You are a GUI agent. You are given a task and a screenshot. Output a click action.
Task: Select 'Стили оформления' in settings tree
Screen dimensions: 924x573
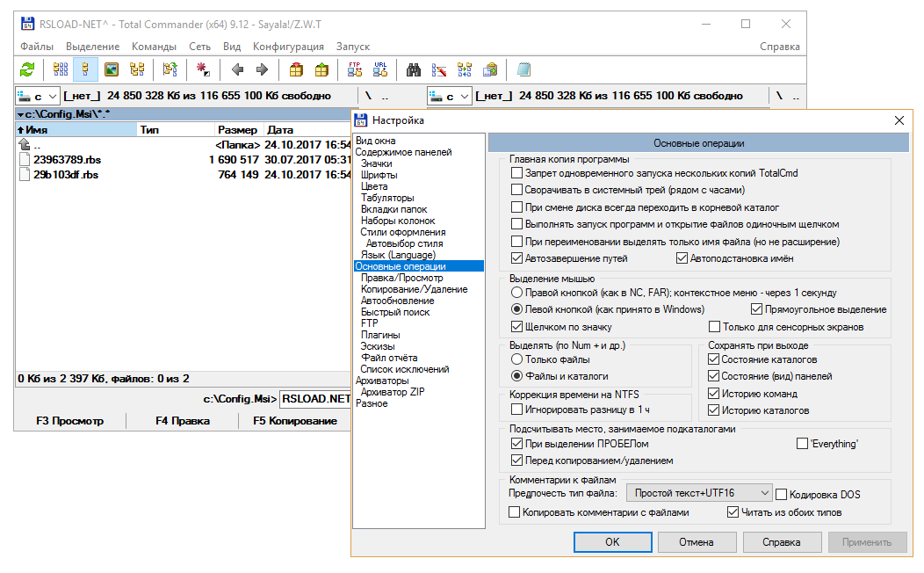(403, 232)
